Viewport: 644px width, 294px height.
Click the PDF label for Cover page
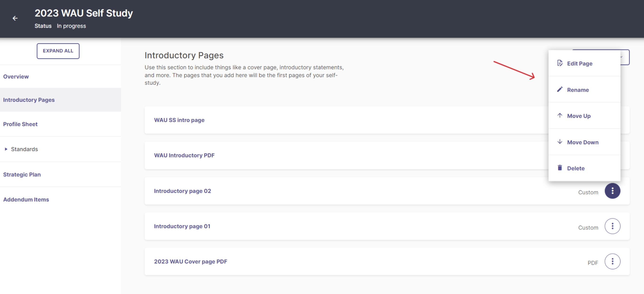pyautogui.click(x=593, y=263)
